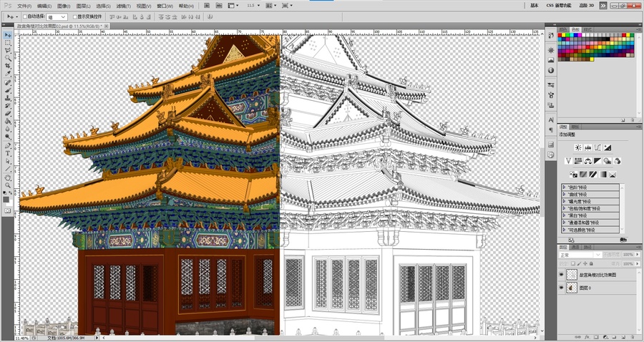Select the Dodge tool

[8, 137]
